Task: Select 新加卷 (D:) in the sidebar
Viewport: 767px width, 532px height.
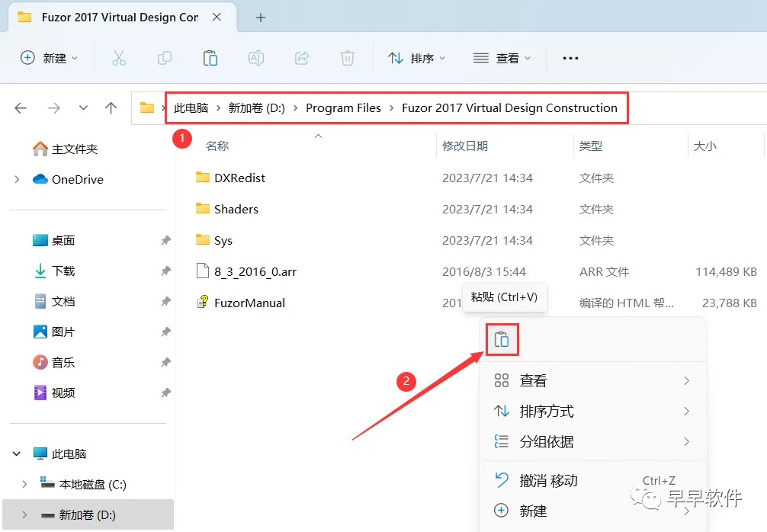Action: [x=88, y=514]
